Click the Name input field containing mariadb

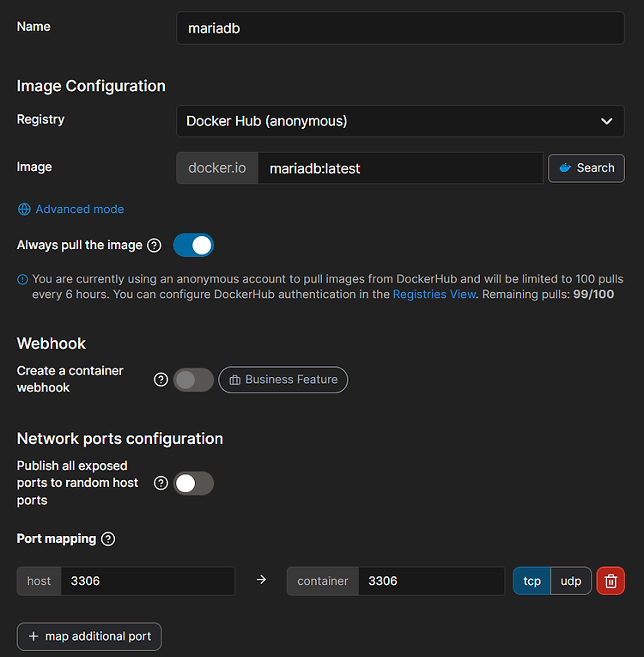pos(400,28)
